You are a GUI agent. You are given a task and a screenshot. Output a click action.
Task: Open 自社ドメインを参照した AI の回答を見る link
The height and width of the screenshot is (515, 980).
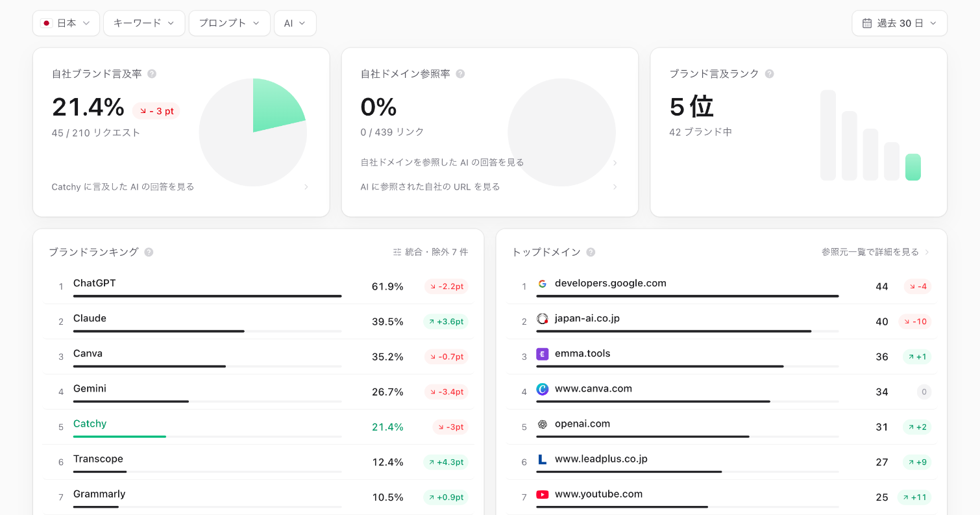[x=489, y=162]
